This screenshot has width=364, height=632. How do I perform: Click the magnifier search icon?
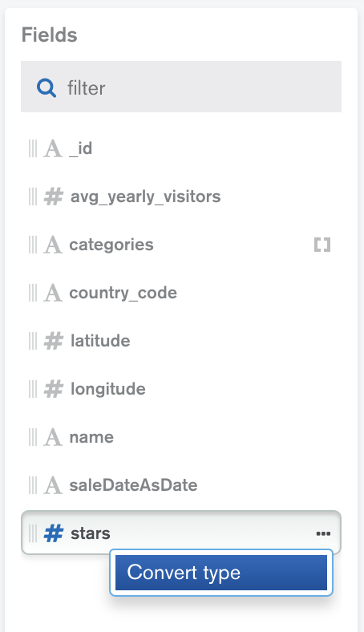click(x=47, y=87)
